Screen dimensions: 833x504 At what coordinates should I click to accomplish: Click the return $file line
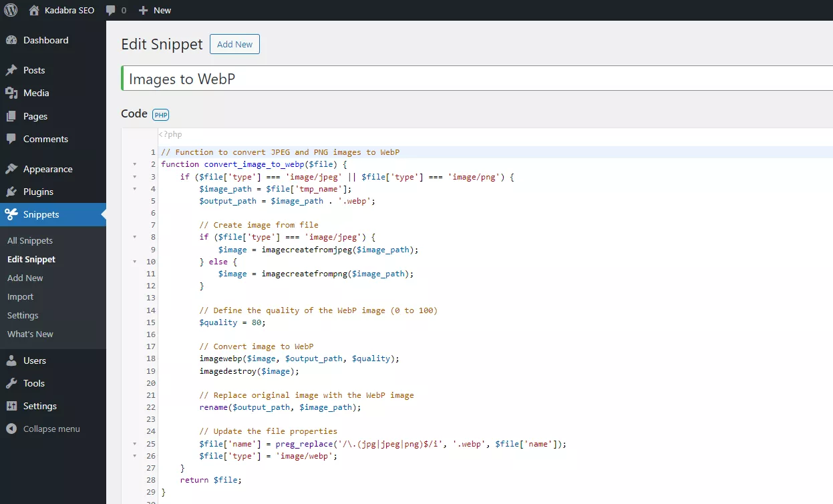click(x=211, y=480)
